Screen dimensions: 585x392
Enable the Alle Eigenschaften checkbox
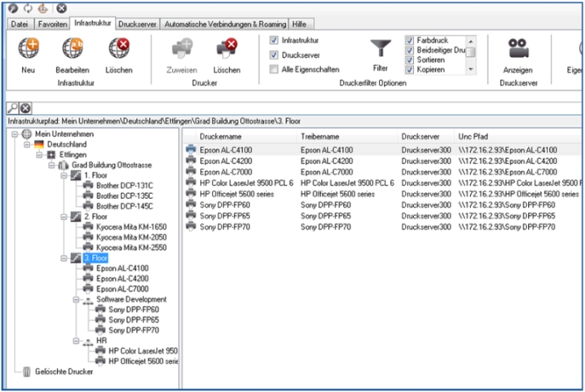(x=274, y=69)
